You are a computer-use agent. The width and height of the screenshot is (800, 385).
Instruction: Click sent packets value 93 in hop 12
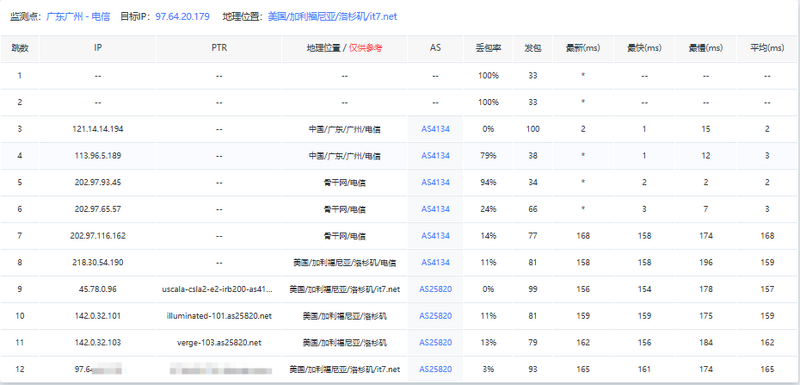(533, 369)
